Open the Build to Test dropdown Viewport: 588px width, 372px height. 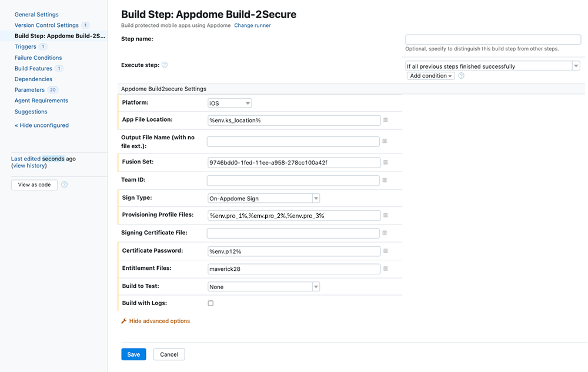263,287
